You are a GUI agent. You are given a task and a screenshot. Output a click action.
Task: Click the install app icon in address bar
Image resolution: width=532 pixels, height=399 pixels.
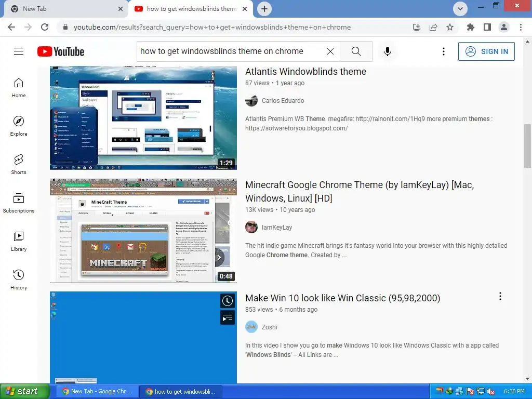coord(417,27)
